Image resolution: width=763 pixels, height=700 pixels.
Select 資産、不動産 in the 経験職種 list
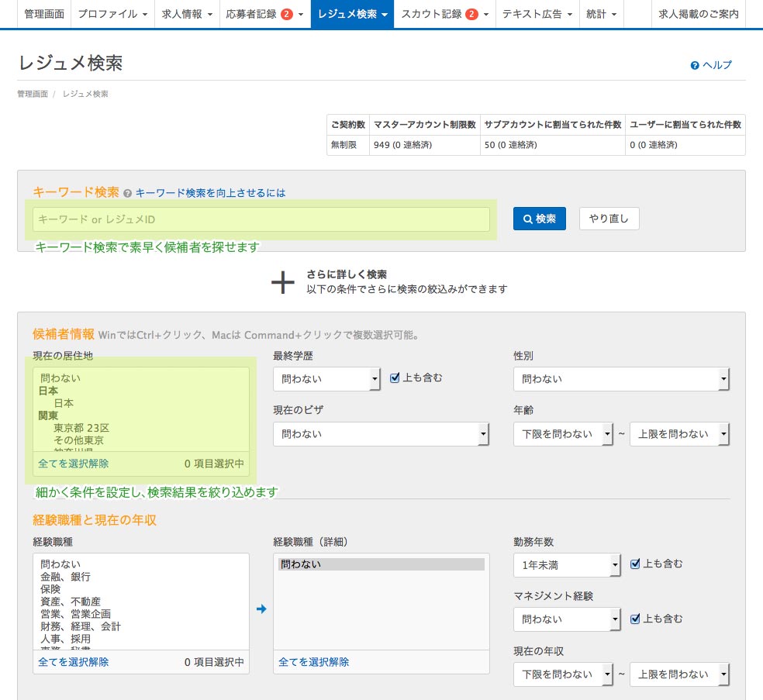pos(71,602)
